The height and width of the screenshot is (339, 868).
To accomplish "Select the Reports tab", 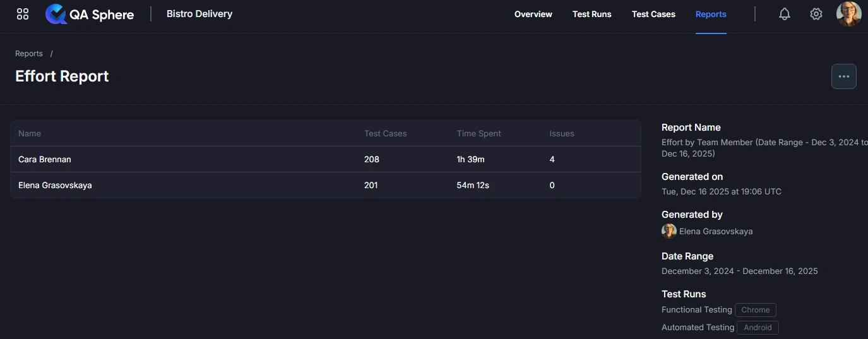I will coord(711,14).
